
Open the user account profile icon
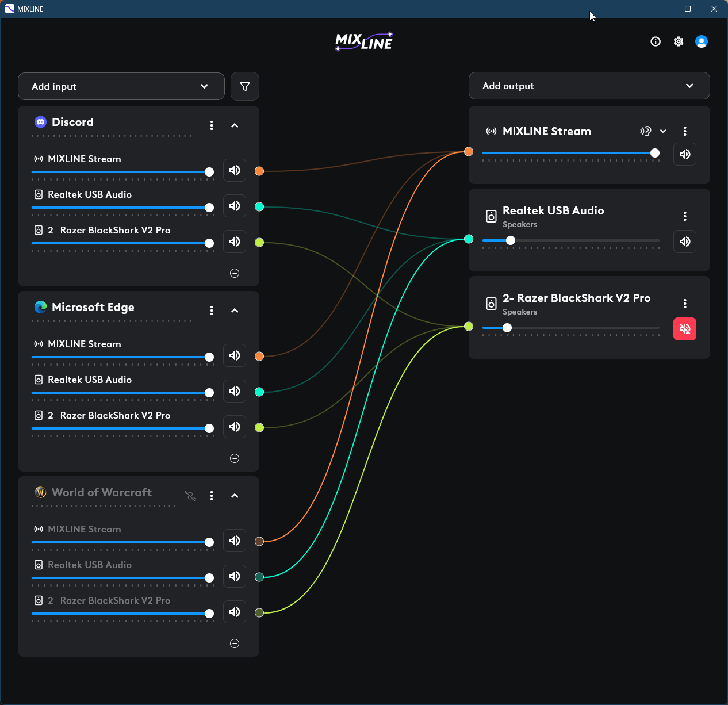[702, 41]
